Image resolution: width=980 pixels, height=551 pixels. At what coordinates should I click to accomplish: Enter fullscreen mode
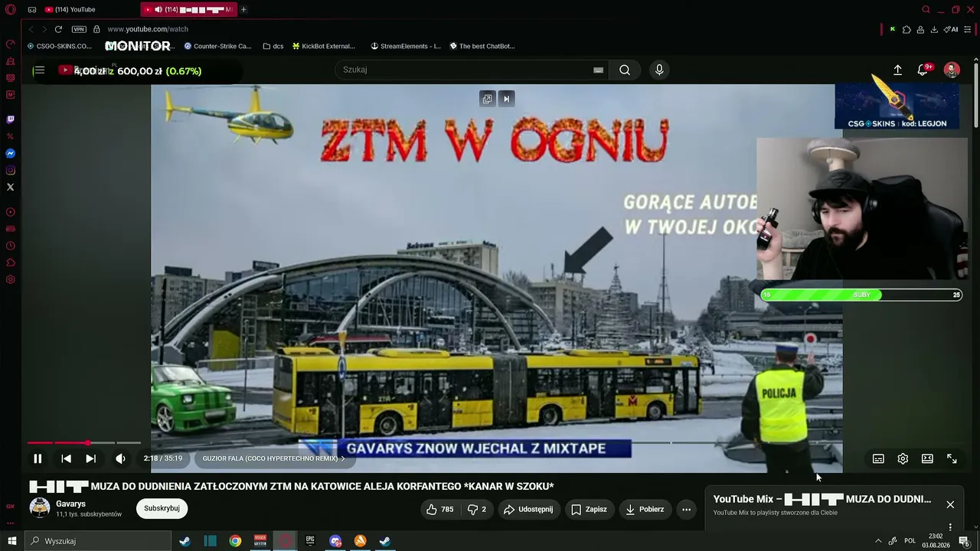[952, 458]
